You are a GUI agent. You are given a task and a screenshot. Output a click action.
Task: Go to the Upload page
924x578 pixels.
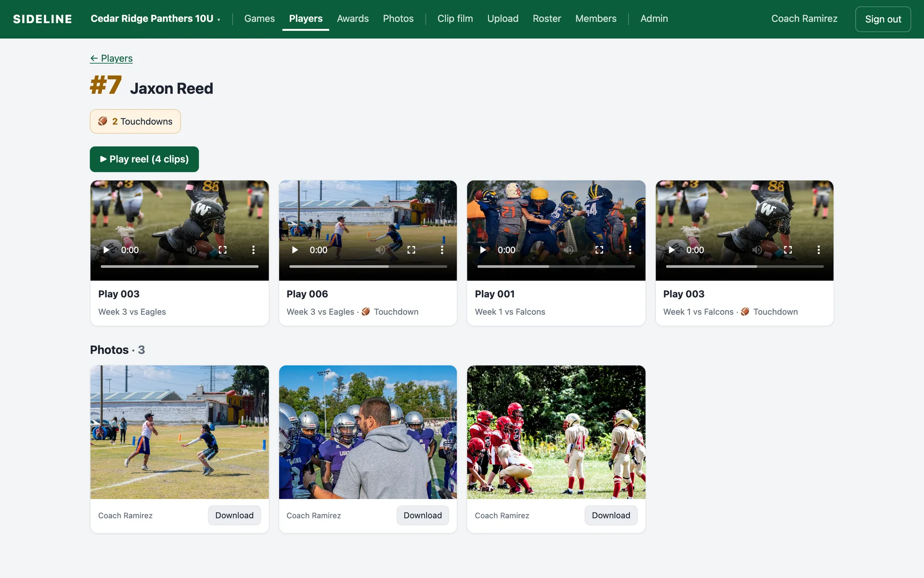(x=502, y=19)
